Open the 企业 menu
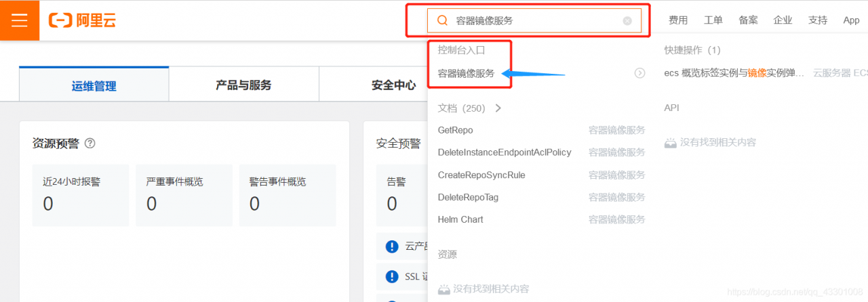This screenshot has height=302, width=868. coord(783,20)
